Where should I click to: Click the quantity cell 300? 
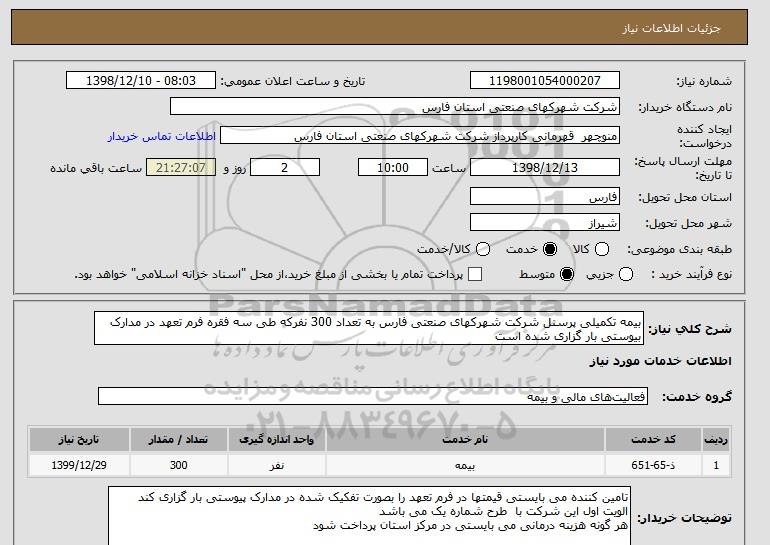178,465
